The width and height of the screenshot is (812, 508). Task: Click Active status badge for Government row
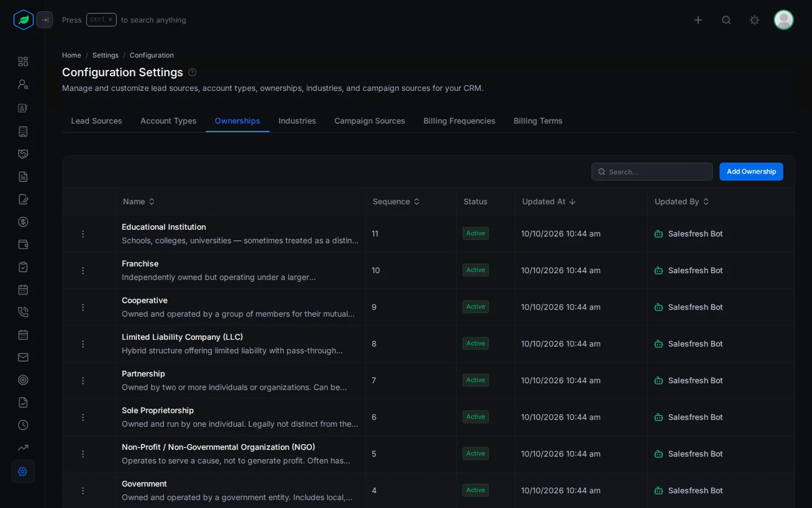click(475, 491)
